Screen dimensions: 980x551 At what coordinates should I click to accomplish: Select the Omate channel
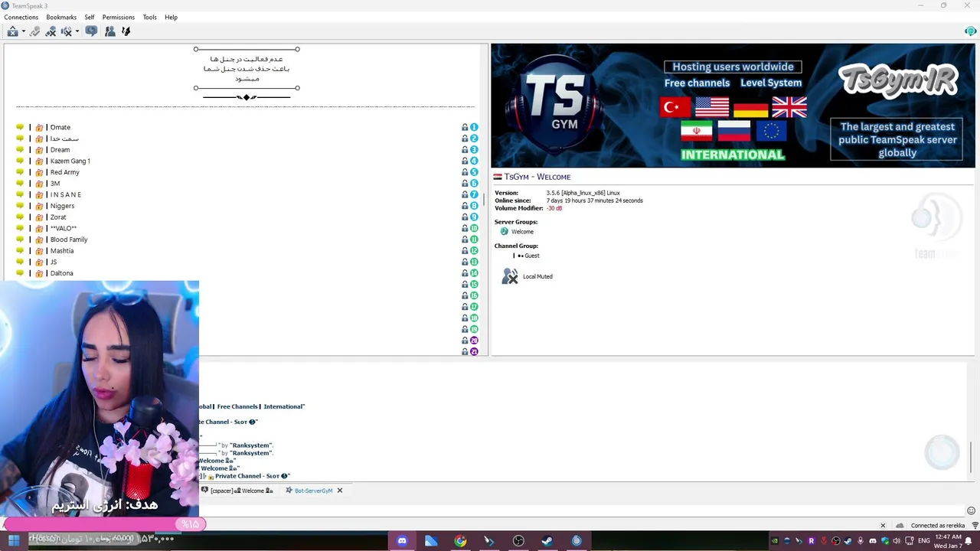60,127
